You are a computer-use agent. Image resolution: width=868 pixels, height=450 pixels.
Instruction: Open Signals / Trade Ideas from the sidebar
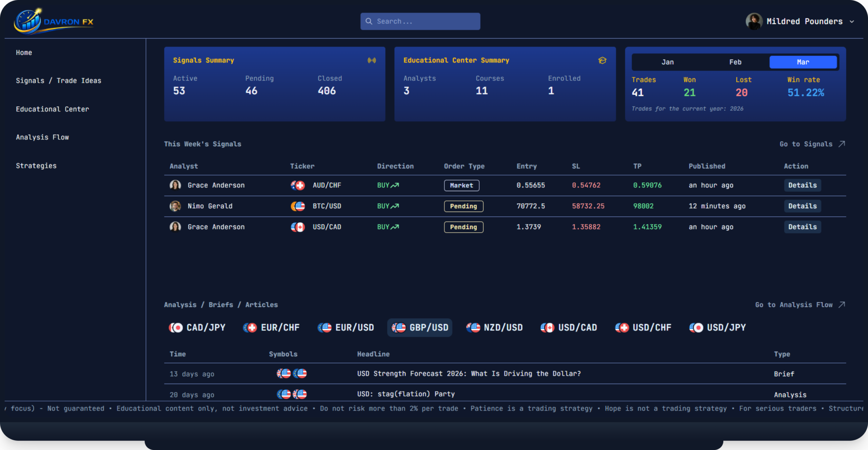pyautogui.click(x=58, y=80)
